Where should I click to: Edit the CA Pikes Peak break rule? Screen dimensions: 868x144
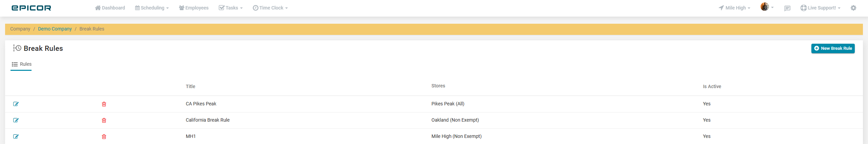pyautogui.click(x=16, y=104)
